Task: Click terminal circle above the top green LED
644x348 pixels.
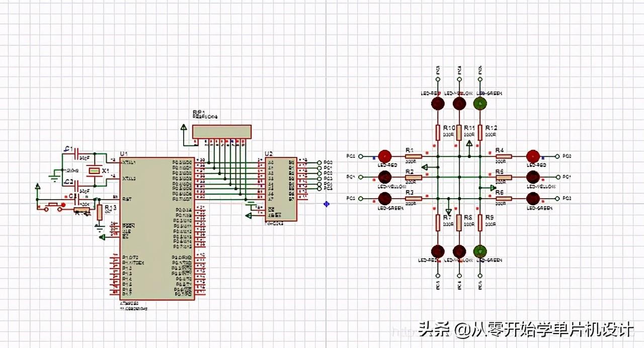Action: [480, 79]
